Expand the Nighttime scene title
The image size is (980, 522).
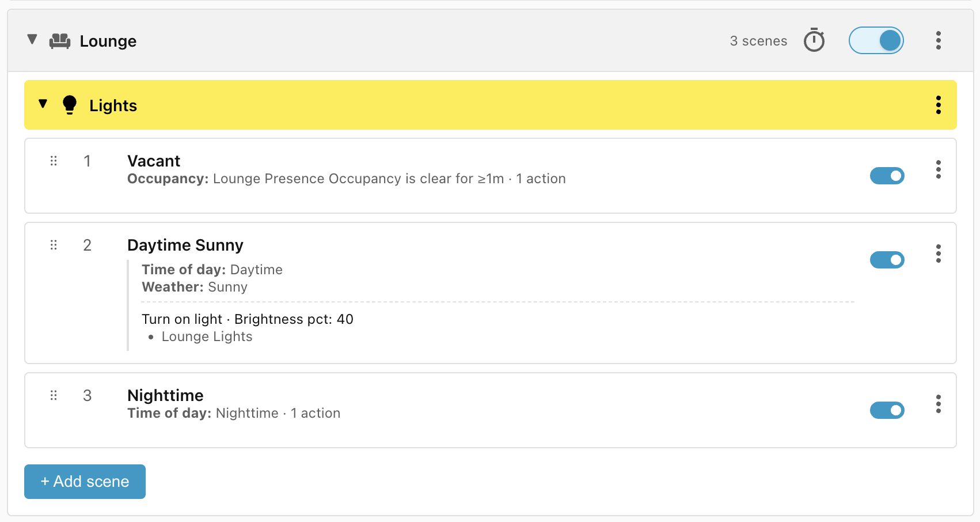(x=165, y=395)
